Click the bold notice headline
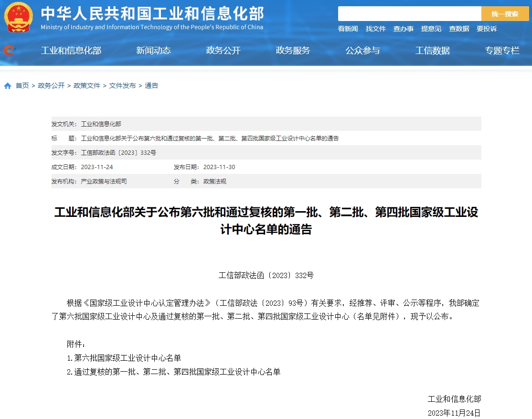Viewport: 532px width, 419px height. point(266,221)
